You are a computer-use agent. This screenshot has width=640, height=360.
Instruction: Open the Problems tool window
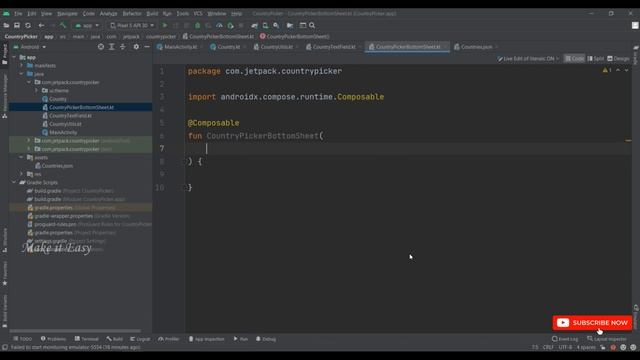coord(53,339)
